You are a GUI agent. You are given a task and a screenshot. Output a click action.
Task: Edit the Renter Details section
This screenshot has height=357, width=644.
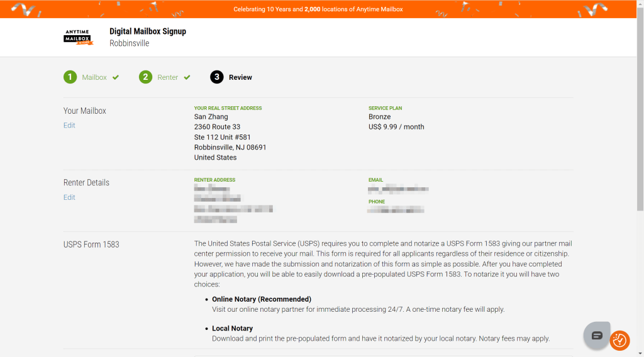[x=69, y=197]
